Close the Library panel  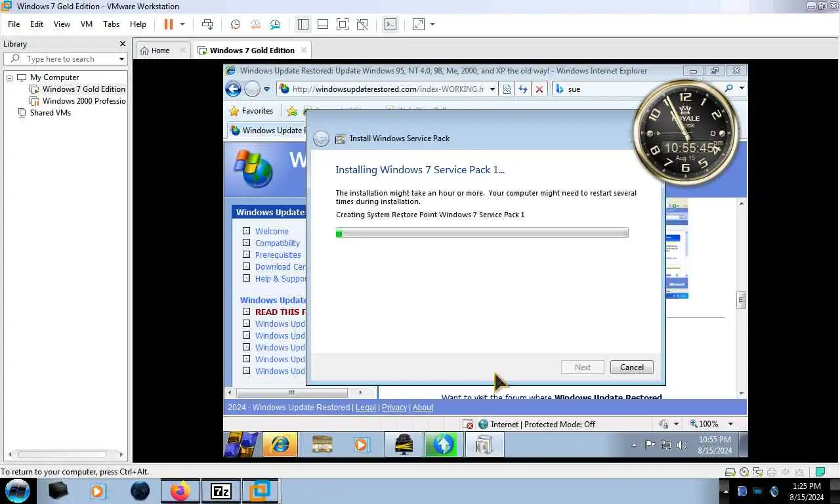122,44
